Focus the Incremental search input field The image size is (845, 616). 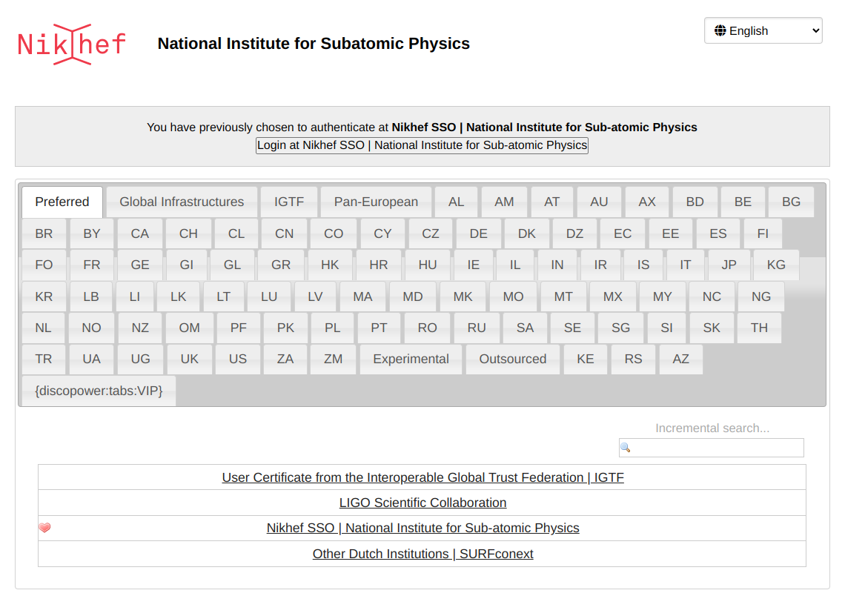pyautogui.click(x=712, y=447)
